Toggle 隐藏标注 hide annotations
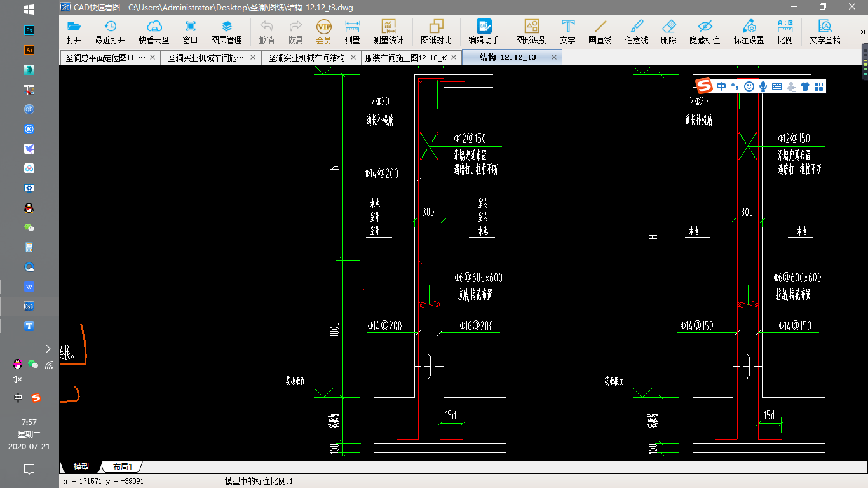This screenshot has height=488, width=868. tap(705, 32)
